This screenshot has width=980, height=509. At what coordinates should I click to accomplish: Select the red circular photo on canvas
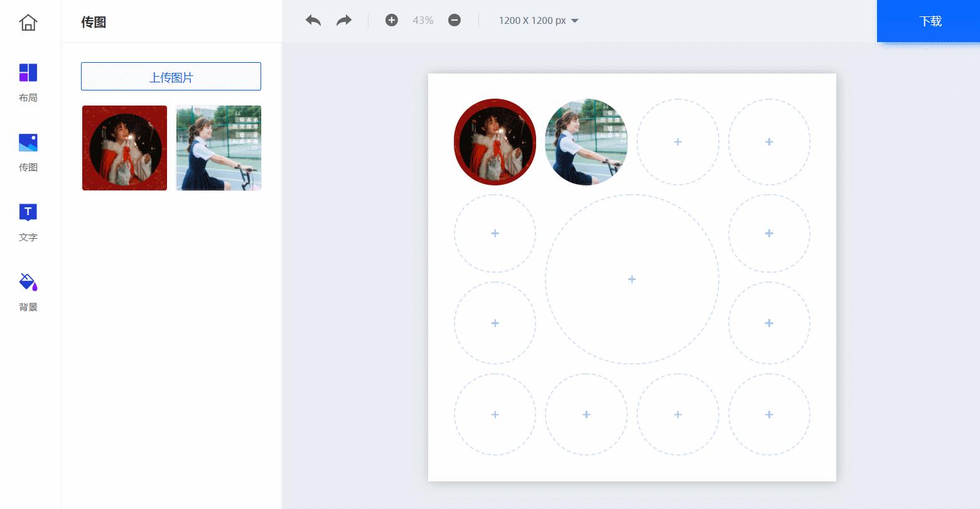click(495, 142)
